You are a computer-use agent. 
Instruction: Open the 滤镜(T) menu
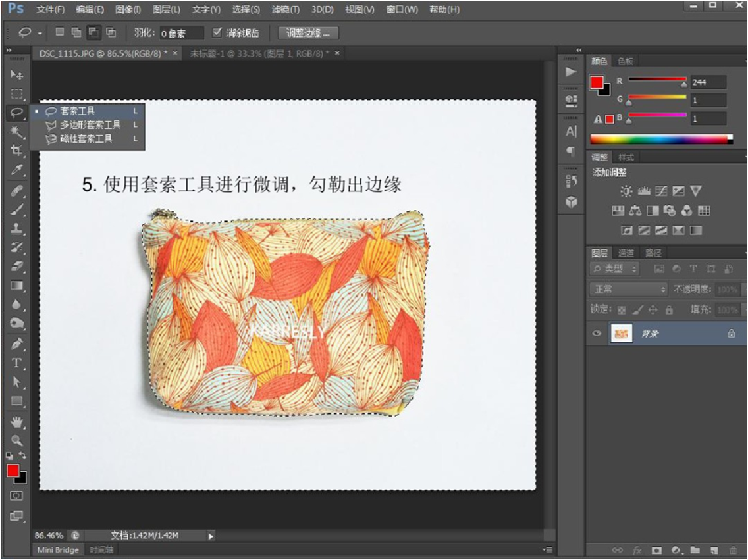[x=284, y=10]
